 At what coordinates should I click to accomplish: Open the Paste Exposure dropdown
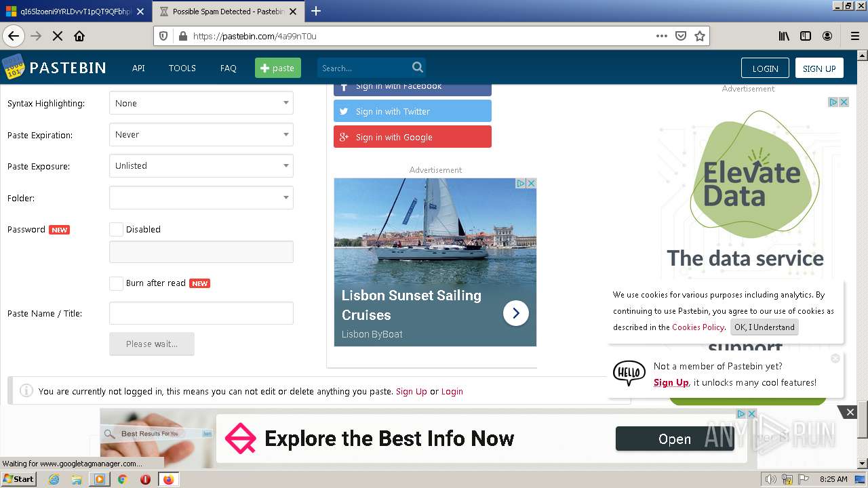click(201, 165)
